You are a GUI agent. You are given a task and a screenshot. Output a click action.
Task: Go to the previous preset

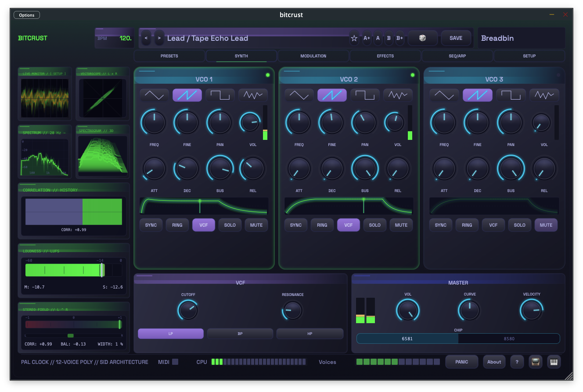tap(146, 38)
